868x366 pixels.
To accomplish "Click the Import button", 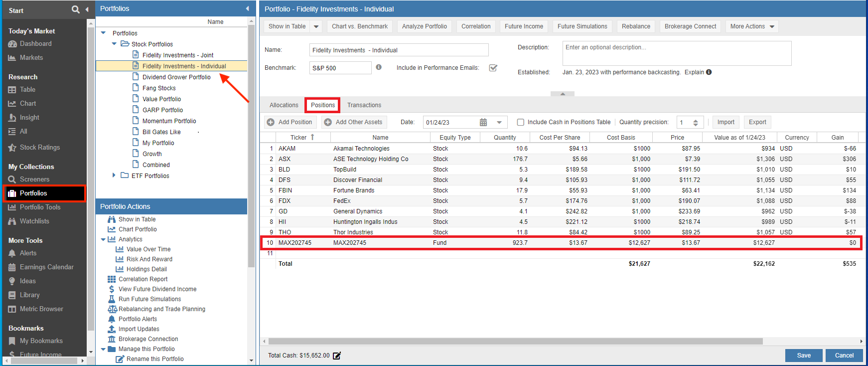I will pyautogui.click(x=726, y=122).
